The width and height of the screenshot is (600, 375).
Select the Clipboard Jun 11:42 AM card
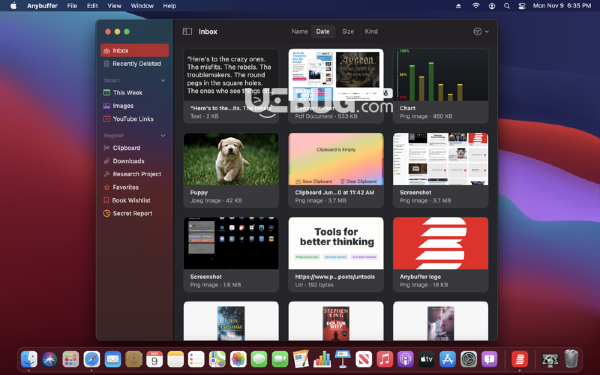click(336, 170)
